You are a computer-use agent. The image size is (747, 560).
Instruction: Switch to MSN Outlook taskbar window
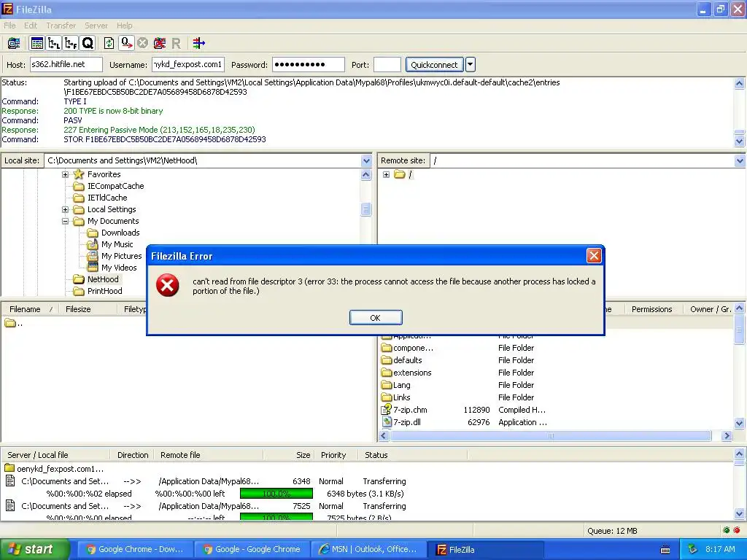(x=368, y=549)
